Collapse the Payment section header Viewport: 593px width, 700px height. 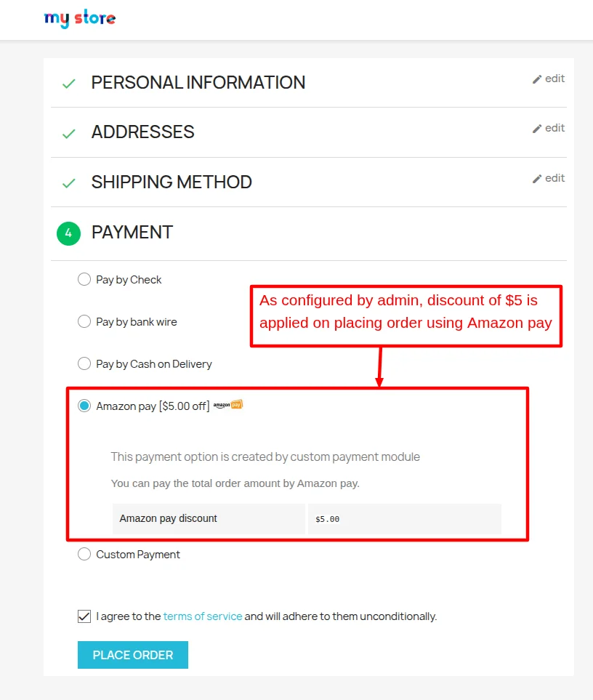tap(132, 233)
